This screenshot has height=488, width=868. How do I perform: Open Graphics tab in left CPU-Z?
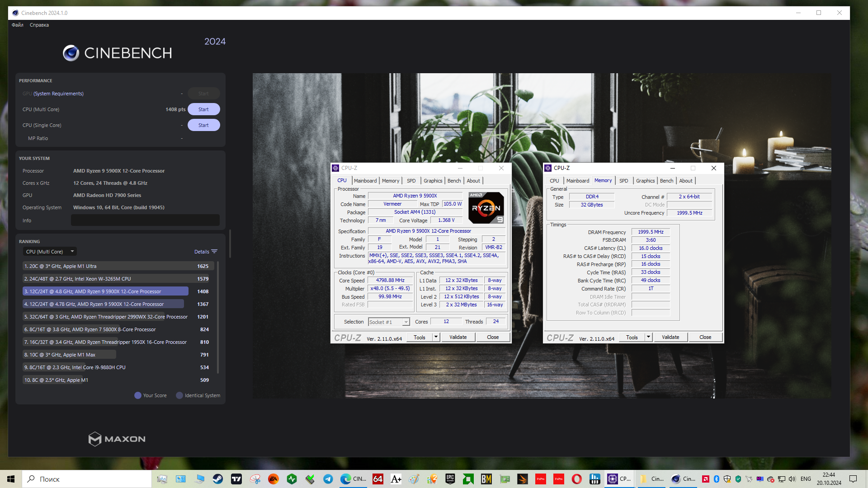click(x=433, y=181)
